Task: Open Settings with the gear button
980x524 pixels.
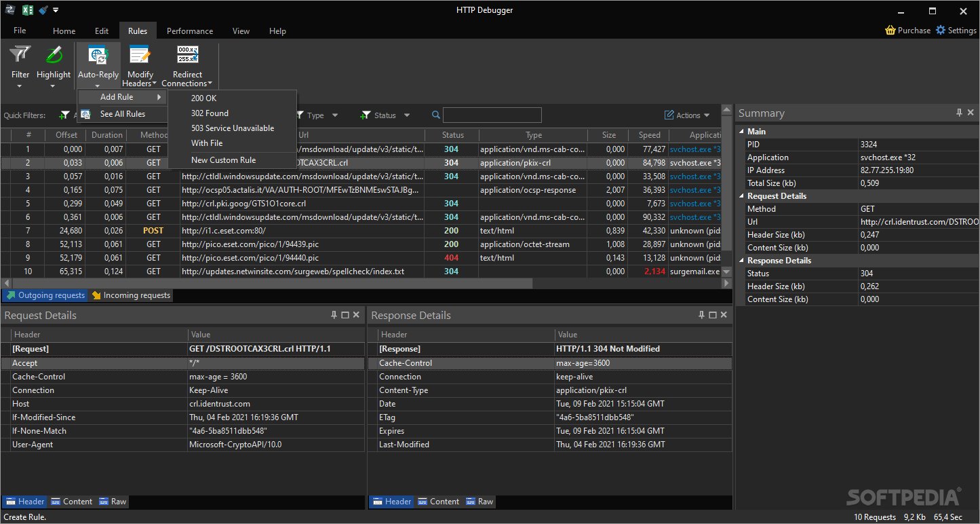Action: coord(956,31)
